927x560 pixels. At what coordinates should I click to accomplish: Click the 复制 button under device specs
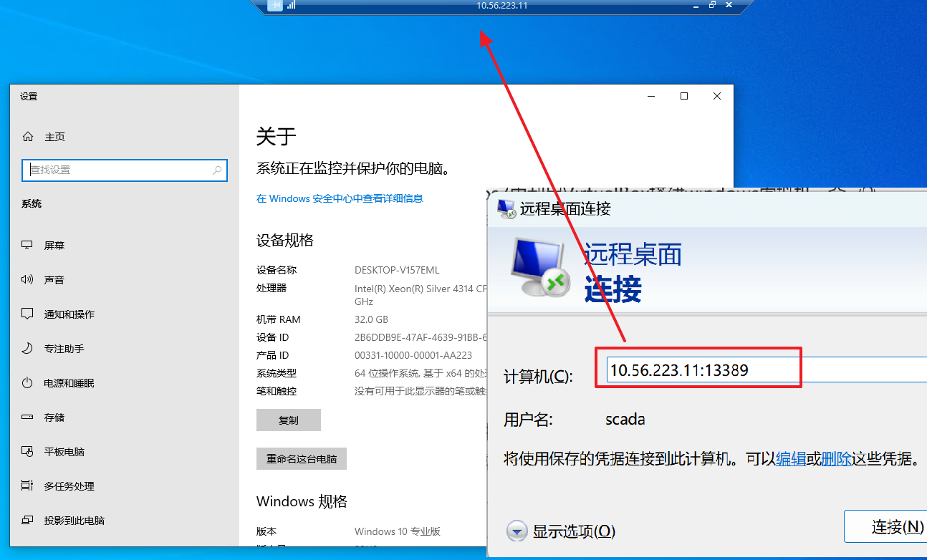pyautogui.click(x=288, y=420)
